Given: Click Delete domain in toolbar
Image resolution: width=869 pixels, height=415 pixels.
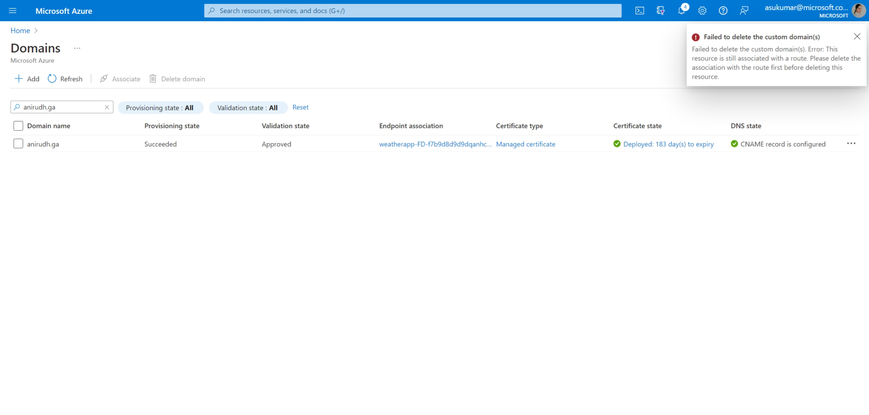Looking at the screenshot, I should tap(177, 79).
